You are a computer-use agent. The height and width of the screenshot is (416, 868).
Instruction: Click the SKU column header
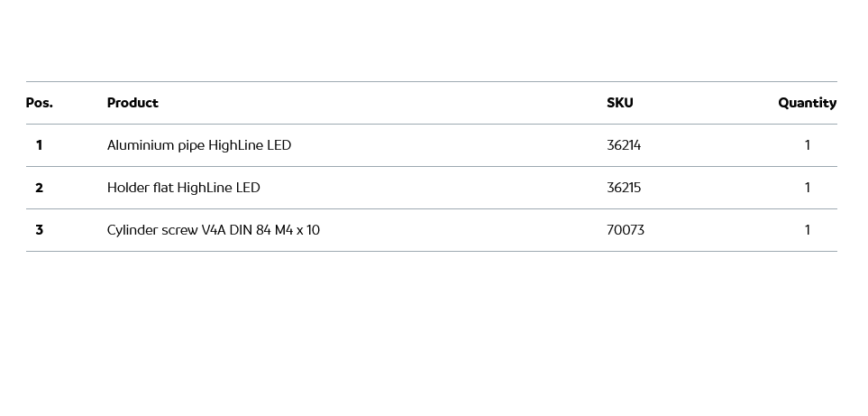click(619, 103)
